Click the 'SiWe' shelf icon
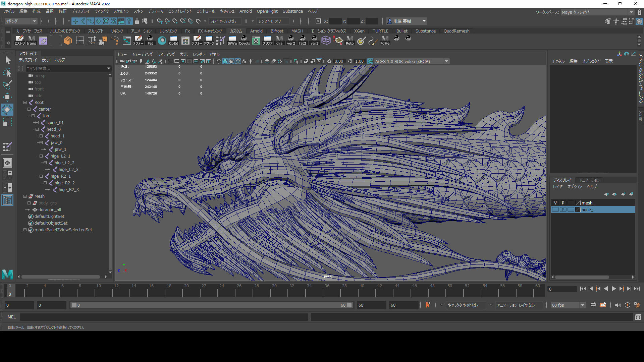This screenshot has width=644, height=362. tap(232, 41)
